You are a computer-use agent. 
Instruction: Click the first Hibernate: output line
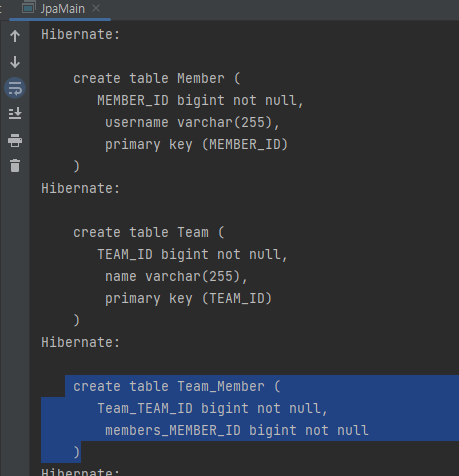click(80, 34)
